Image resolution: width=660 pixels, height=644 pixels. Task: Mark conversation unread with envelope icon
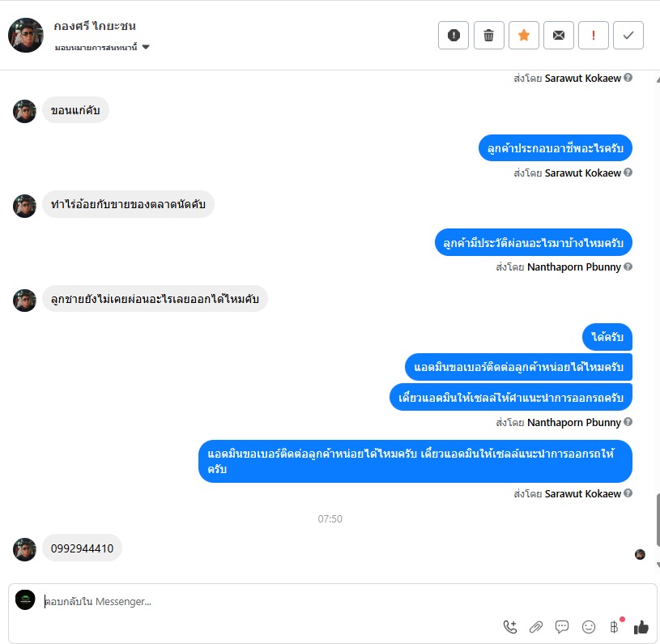pos(559,36)
